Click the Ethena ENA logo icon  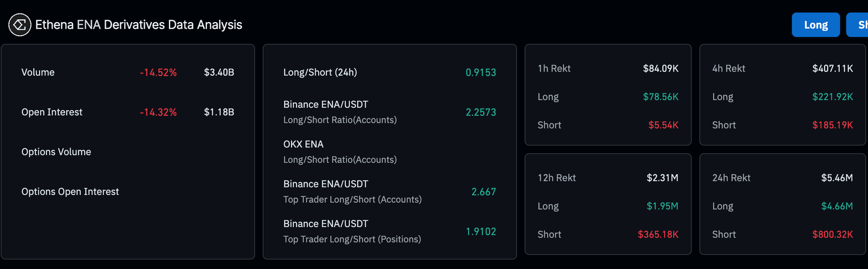pyautogui.click(x=19, y=25)
